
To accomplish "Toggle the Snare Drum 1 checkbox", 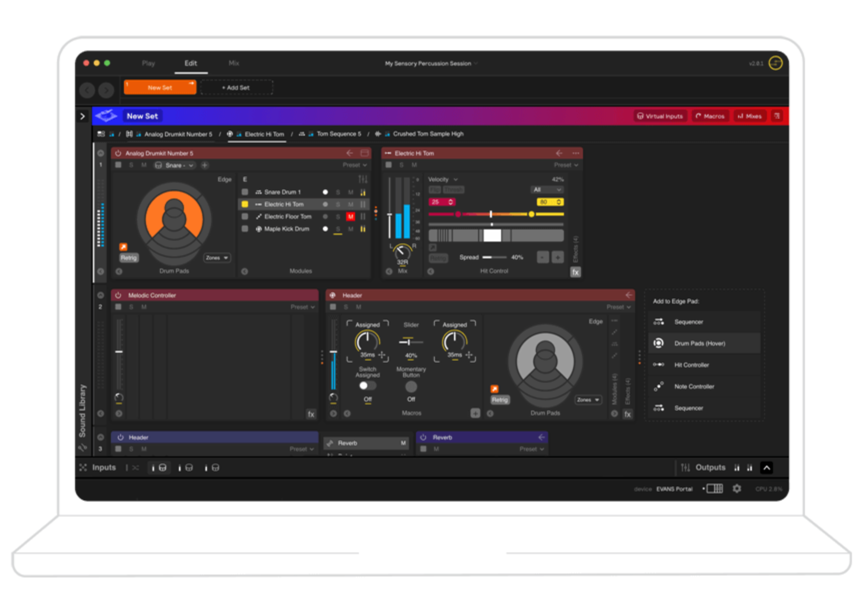I will pos(245,192).
